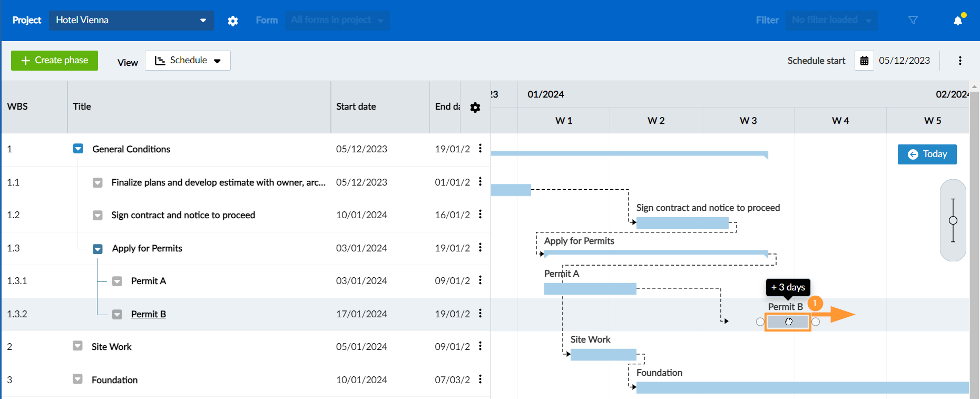
Task: Open the schedule start calendar icon
Action: 864,61
